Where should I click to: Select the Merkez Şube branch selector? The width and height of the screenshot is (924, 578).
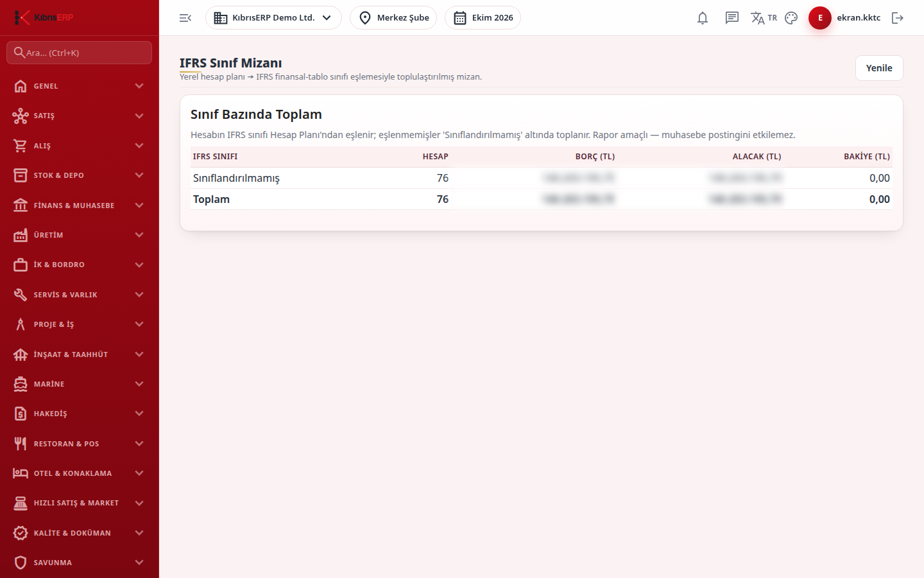pos(393,18)
